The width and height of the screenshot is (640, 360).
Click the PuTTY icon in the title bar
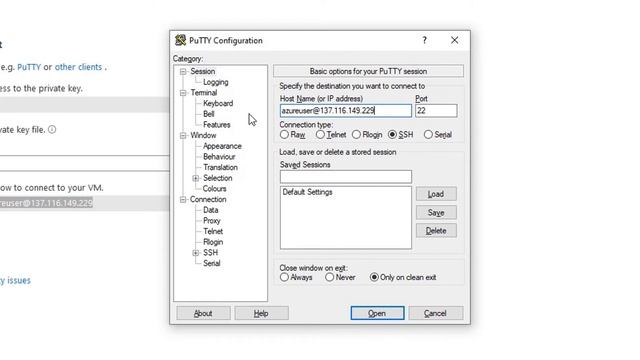180,40
